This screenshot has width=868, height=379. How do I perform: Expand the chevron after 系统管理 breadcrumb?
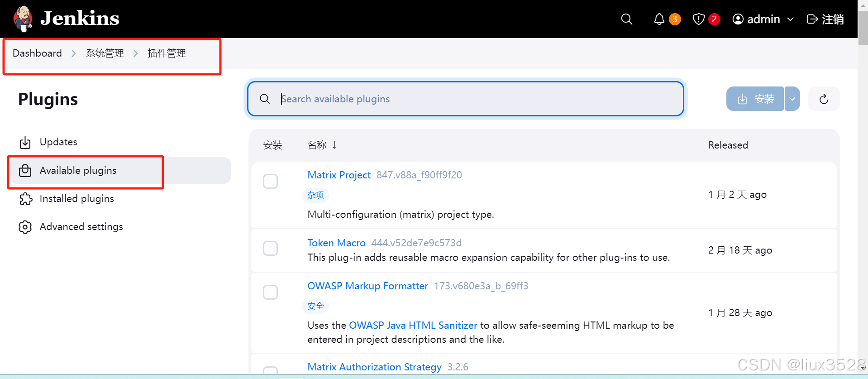pyautogui.click(x=136, y=53)
